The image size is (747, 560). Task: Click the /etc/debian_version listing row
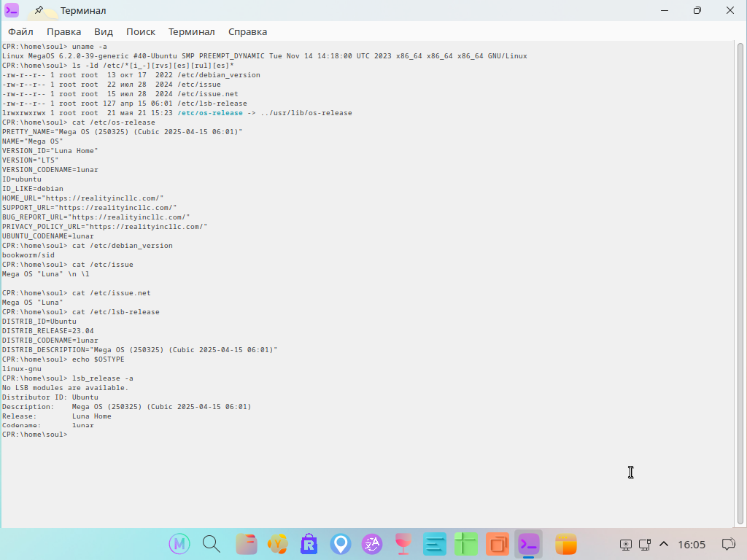coord(131,75)
